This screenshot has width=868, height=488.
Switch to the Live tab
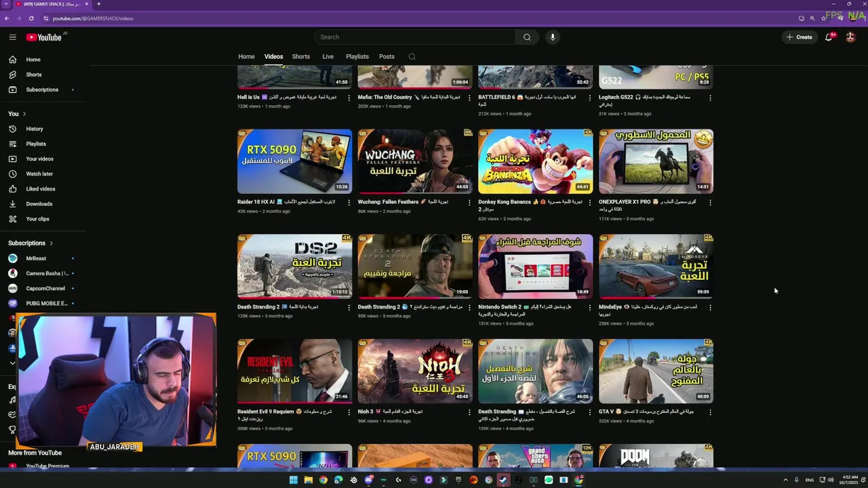click(x=328, y=57)
